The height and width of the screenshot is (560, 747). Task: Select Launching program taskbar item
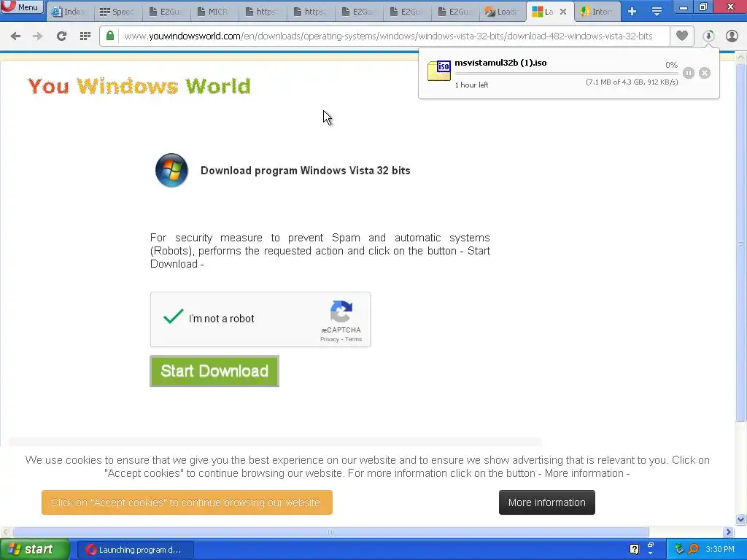coord(135,550)
